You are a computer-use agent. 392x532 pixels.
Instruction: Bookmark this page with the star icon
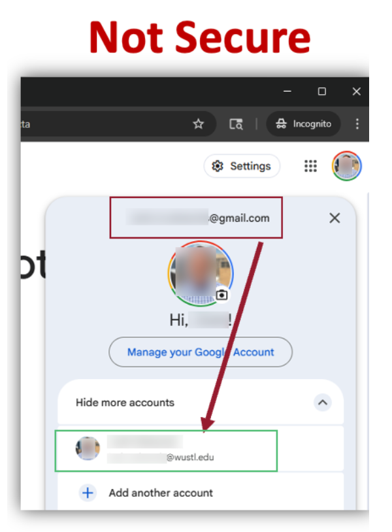[x=199, y=124]
